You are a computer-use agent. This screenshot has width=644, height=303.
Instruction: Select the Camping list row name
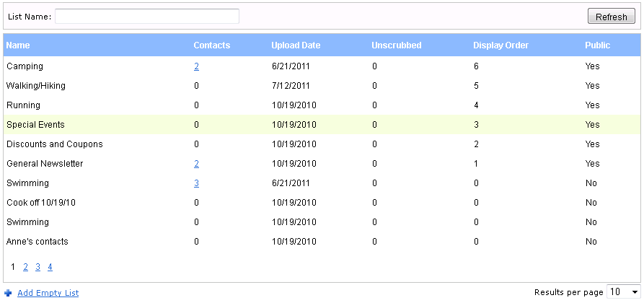point(25,66)
